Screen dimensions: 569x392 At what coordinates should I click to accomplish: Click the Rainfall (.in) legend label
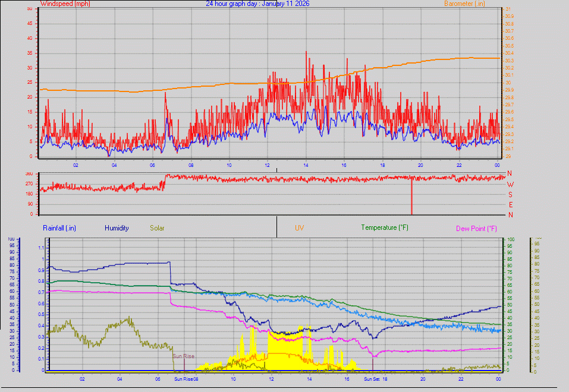[59, 227]
